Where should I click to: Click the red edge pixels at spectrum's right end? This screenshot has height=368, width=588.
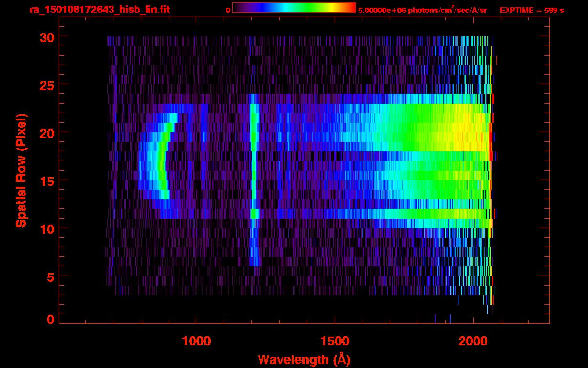tap(491, 144)
